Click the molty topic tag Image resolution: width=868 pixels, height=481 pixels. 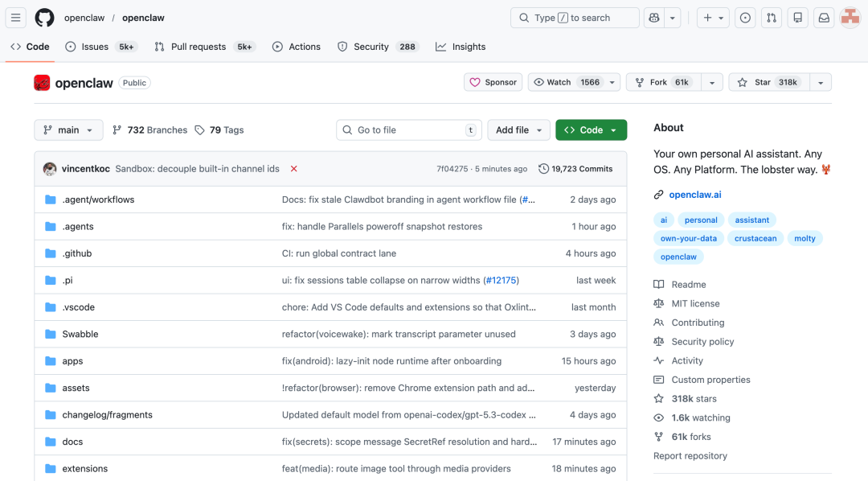(805, 238)
